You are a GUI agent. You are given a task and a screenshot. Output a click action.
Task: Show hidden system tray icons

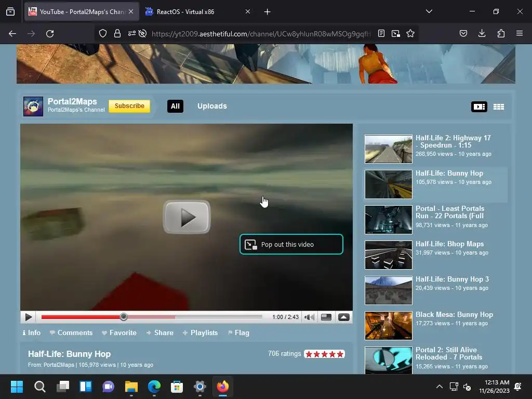pyautogui.click(x=440, y=387)
